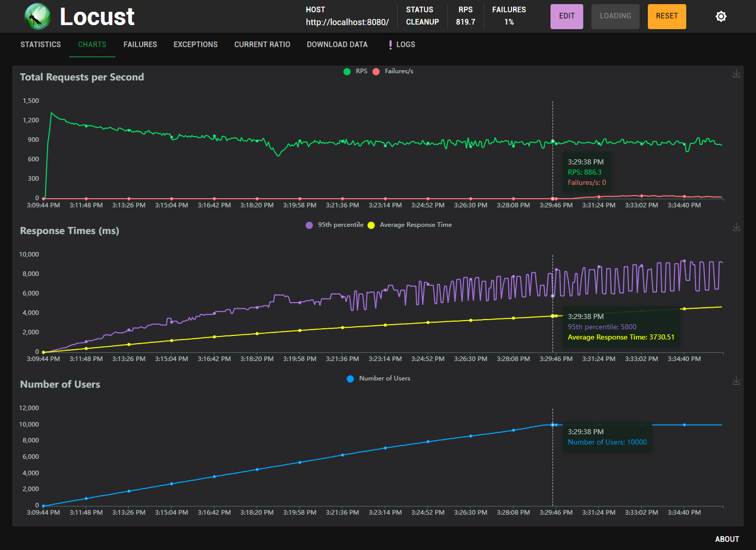Toggle the RPS series legend
Screen dimensions: 756x550
355,71
